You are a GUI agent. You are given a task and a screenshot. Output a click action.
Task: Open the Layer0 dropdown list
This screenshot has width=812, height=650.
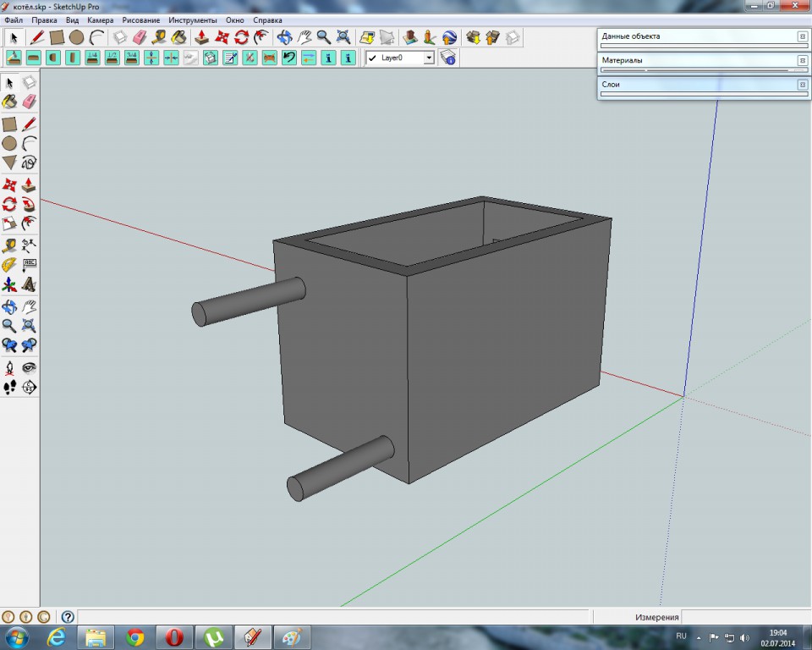pos(429,58)
